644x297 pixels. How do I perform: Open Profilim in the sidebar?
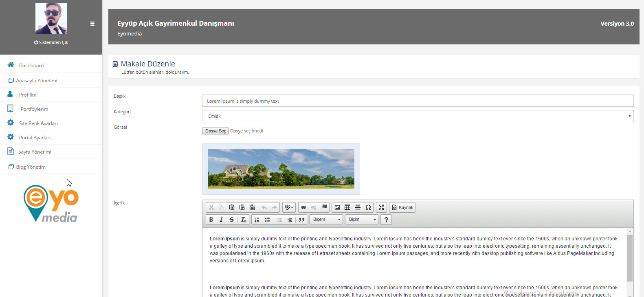pyautogui.click(x=51, y=95)
